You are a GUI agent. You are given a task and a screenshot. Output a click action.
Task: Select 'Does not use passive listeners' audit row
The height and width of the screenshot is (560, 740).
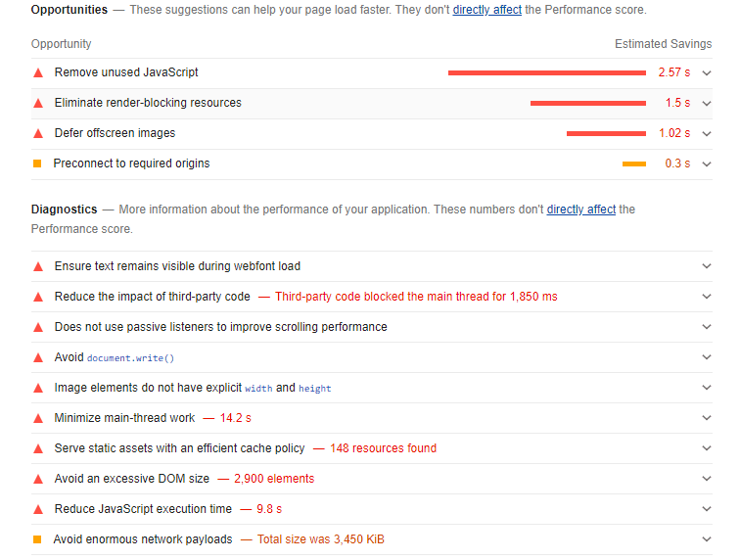point(220,327)
